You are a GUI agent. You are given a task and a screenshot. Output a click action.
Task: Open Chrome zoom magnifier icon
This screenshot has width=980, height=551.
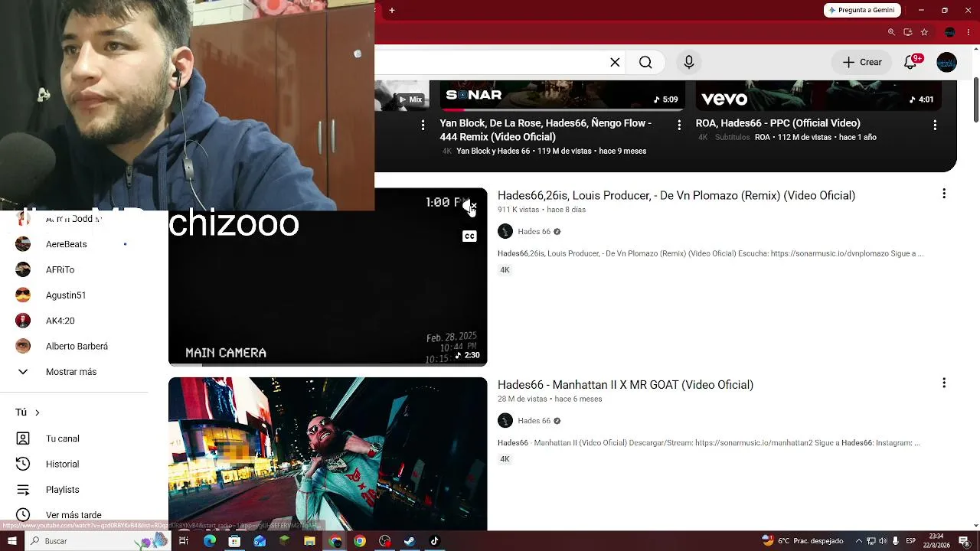(891, 32)
